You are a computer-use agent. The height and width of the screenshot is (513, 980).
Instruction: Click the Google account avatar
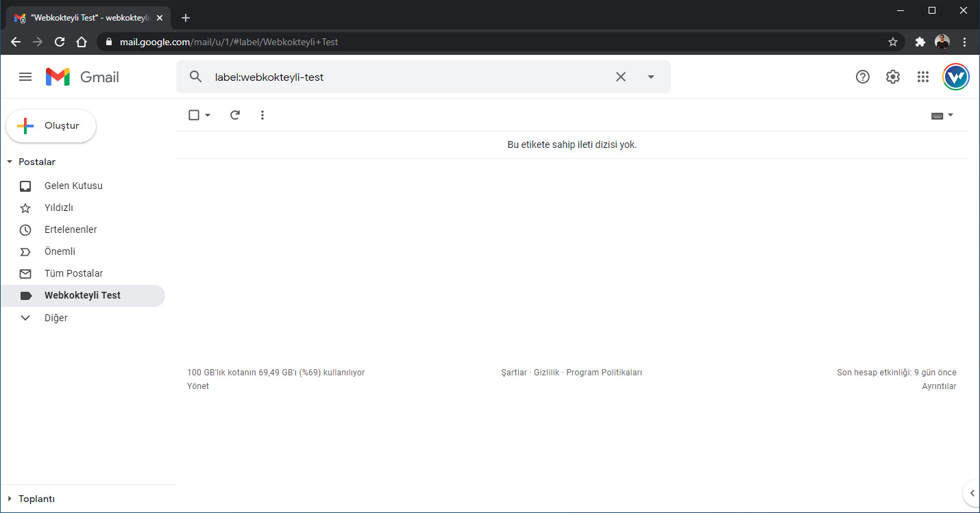[x=955, y=77]
